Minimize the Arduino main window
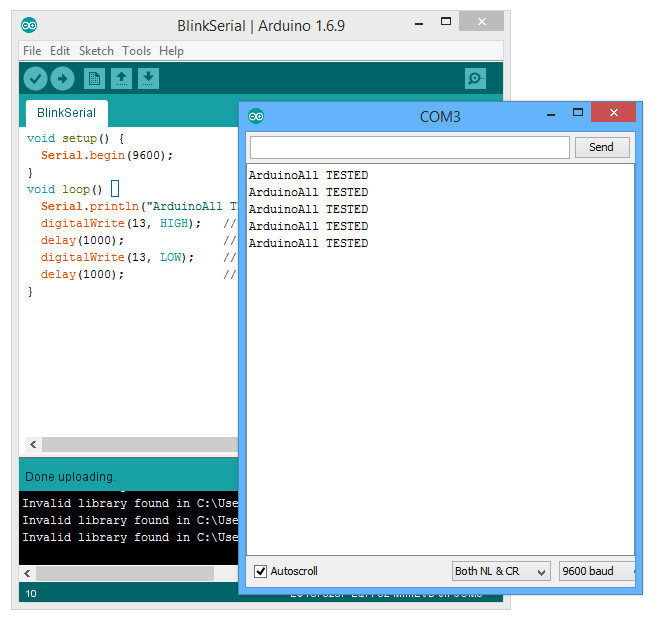The width and height of the screenshot is (669, 623). point(419,23)
